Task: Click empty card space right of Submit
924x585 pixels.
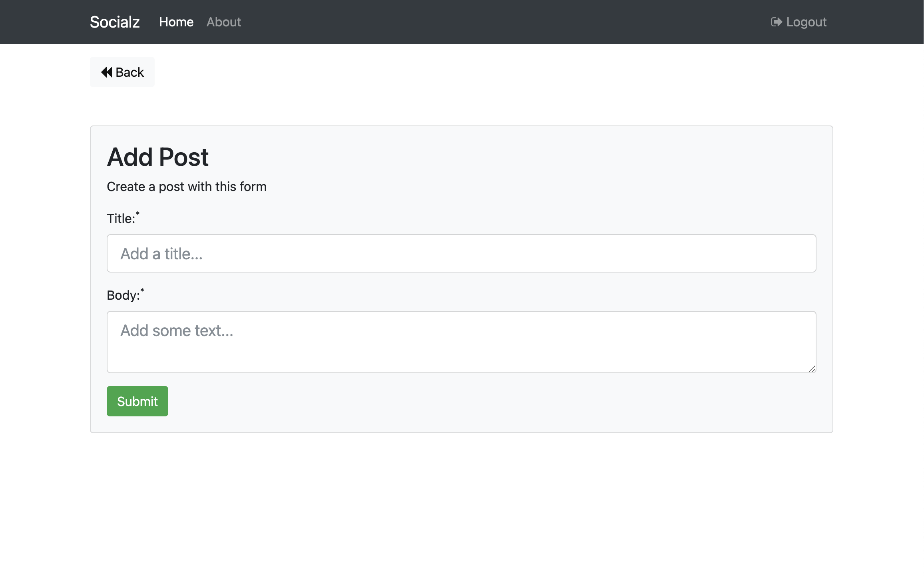Action: pyautogui.click(x=480, y=401)
